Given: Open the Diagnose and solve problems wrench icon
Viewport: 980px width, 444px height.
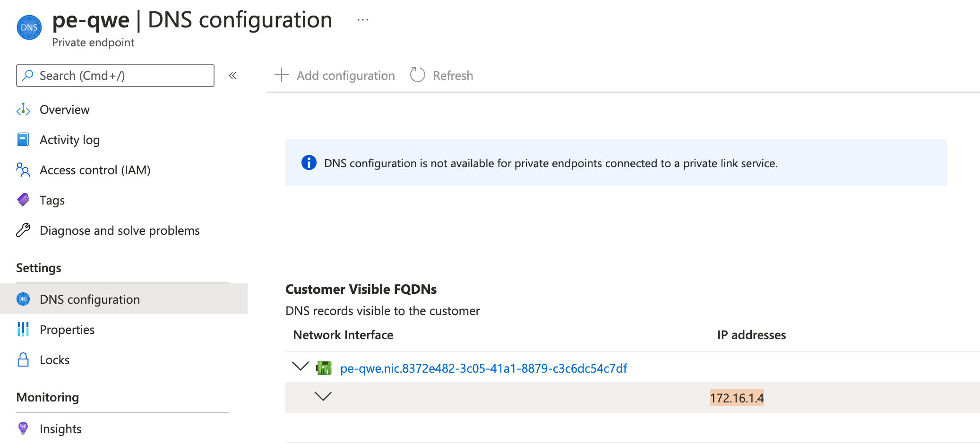Looking at the screenshot, I should (23, 230).
